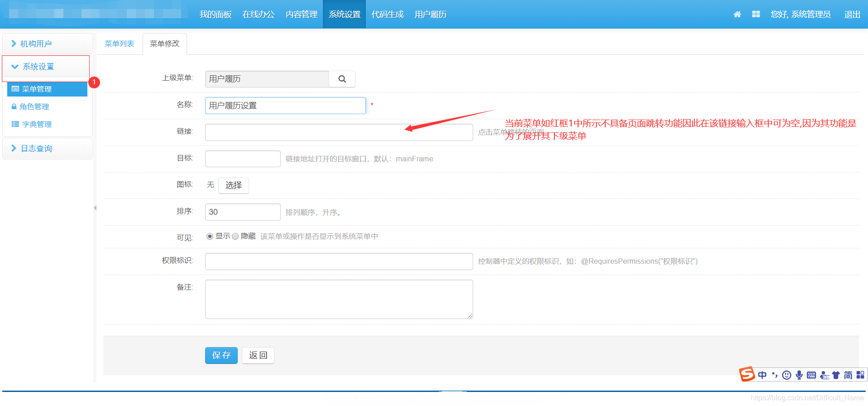Open 字典管理 in the sidebar
This screenshot has height=406, width=868.
pyautogui.click(x=37, y=124)
